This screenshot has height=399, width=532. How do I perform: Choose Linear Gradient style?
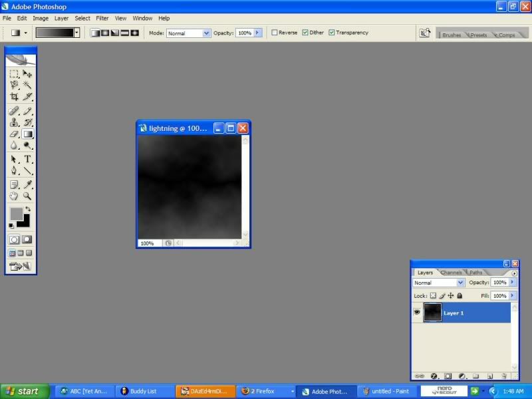coord(95,33)
